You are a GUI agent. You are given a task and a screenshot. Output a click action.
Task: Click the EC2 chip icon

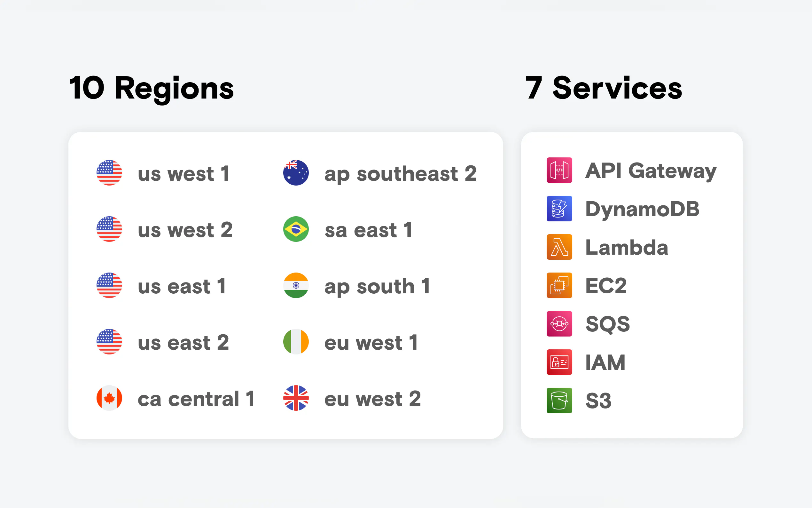pos(559,285)
